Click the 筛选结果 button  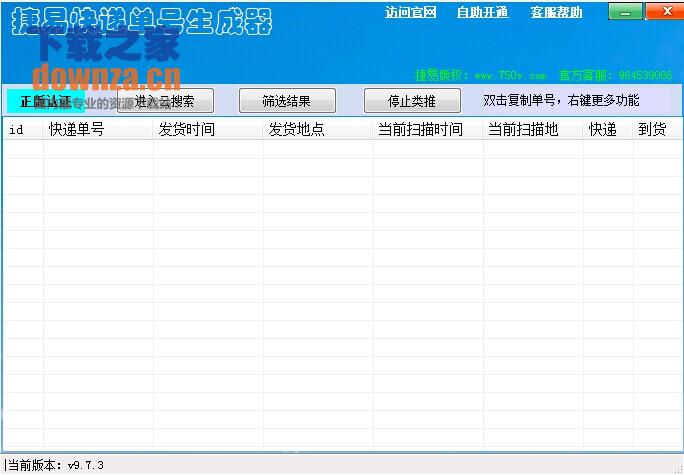286,101
